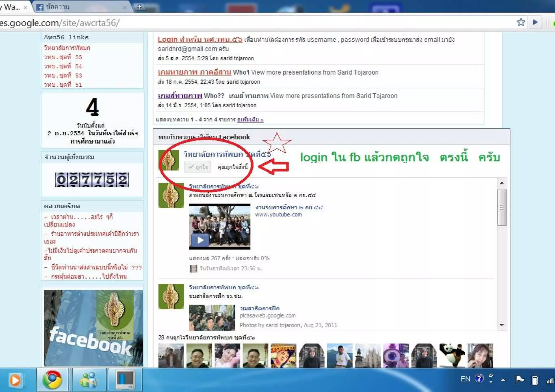Open Windows Live Messenger taskbar icon
The width and height of the screenshot is (555, 392).
(x=89, y=380)
